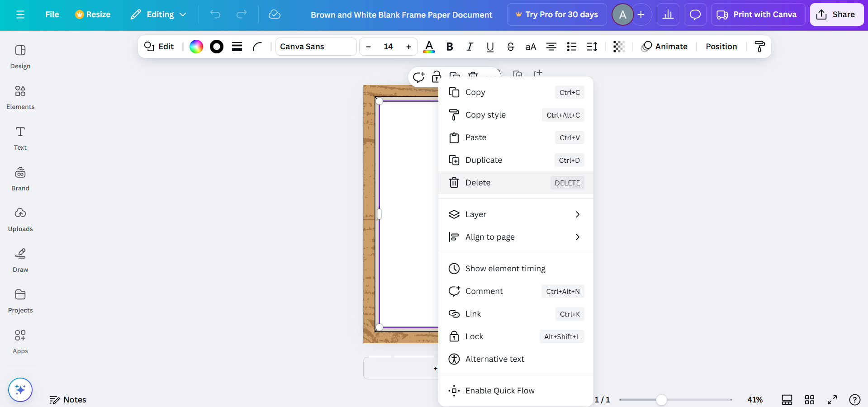
Task: Open the Editing mode dropdown
Action: tap(159, 14)
